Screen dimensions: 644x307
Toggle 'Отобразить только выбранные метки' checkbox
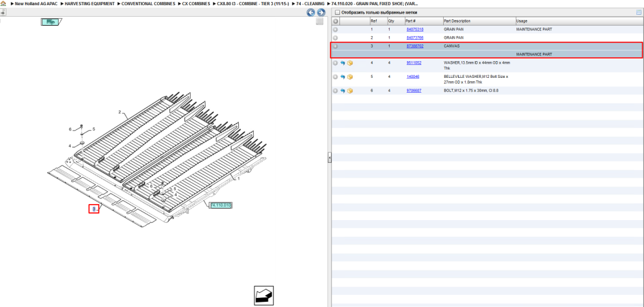(337, 12)
